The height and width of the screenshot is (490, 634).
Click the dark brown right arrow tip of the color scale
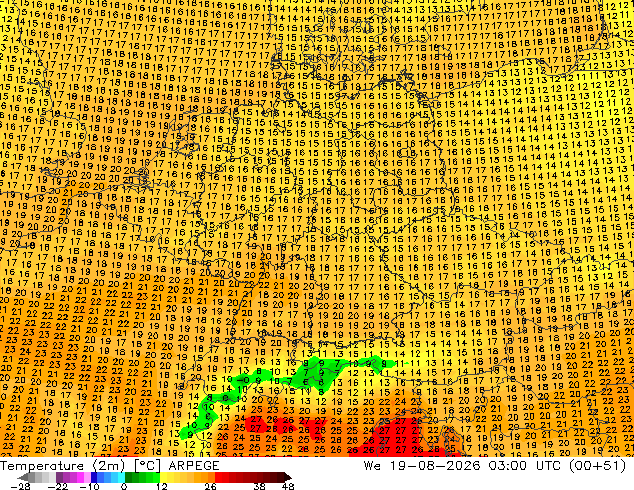point(288,477)
